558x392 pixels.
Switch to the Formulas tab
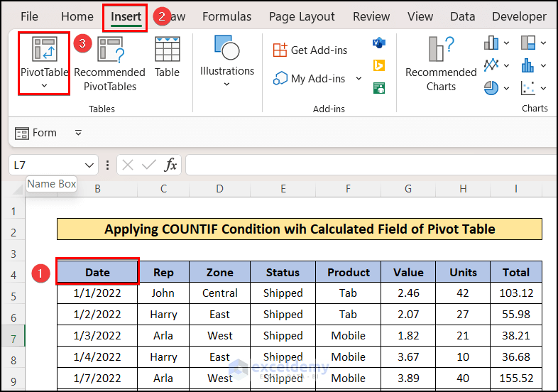226,16
